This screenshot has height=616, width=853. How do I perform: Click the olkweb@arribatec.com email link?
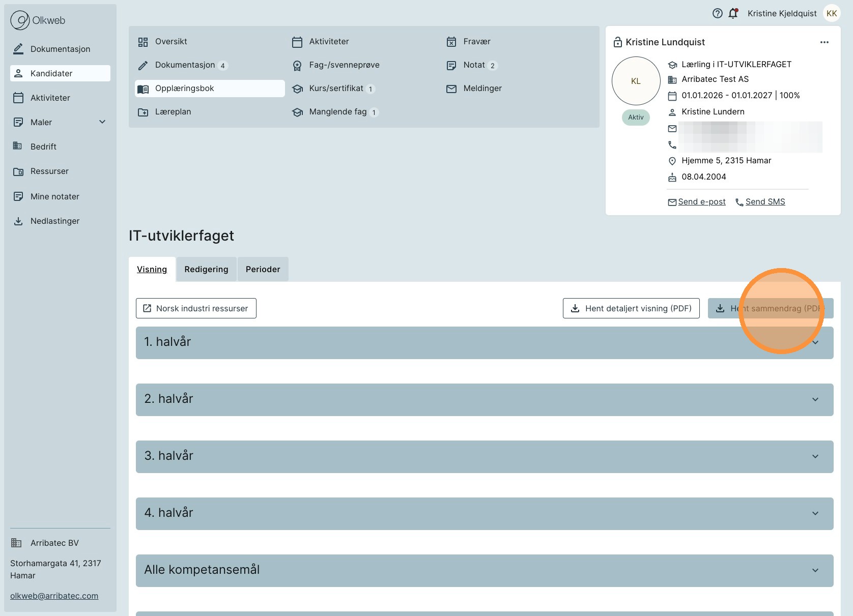tap(54, 596)
